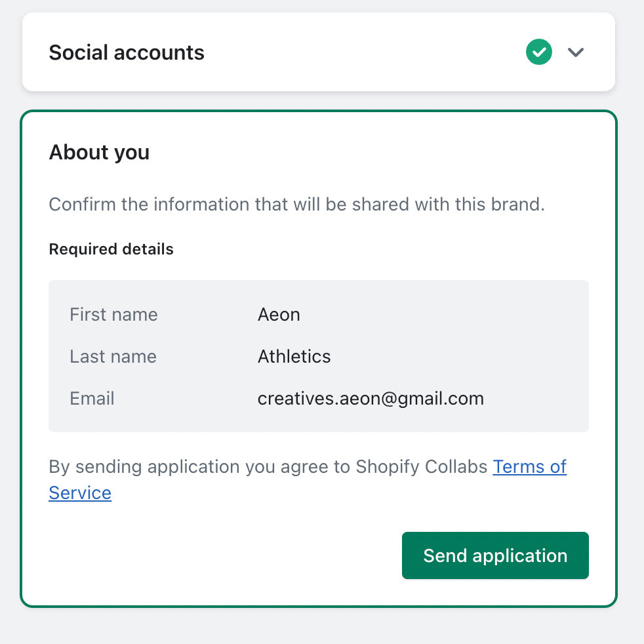Click the 'Confirm the information' description text
This screenshot has width=644, height=644.
(x=296, y=204)
